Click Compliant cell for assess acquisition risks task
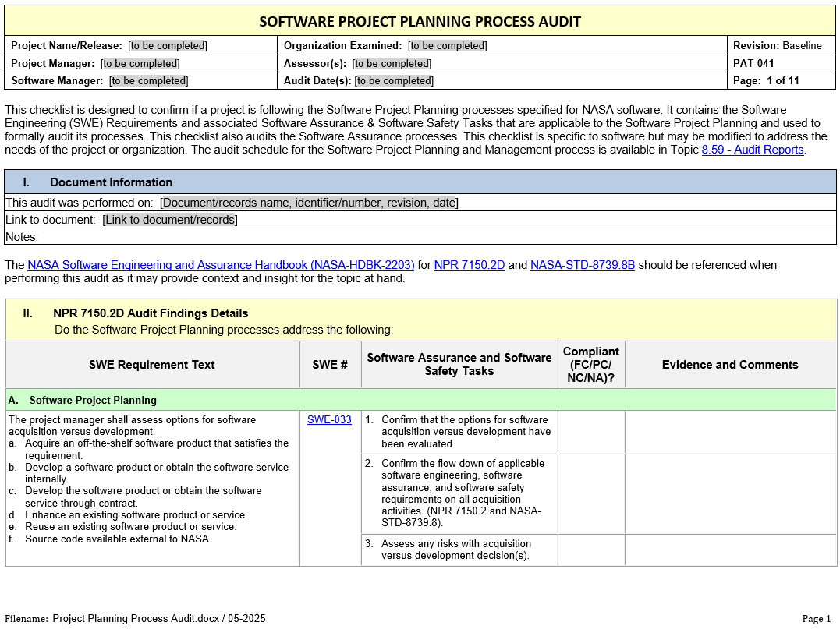The image size is (840, 629). 591,549
